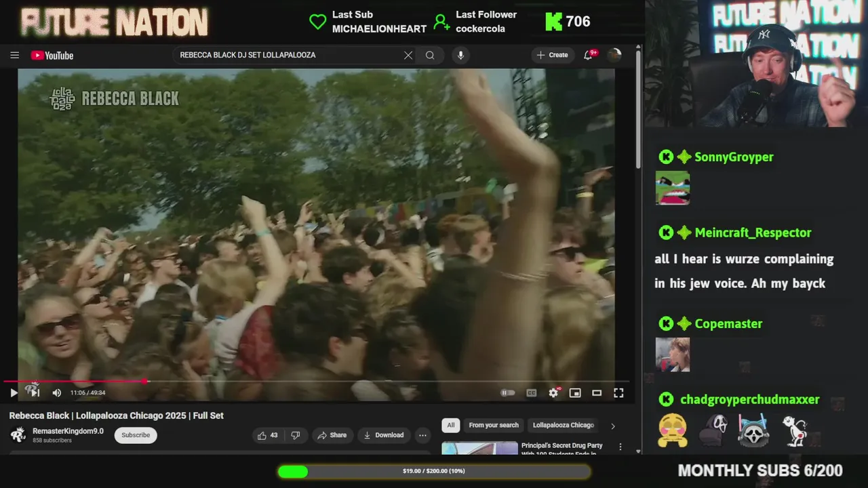Click the cockercola last follower name
The width and height of the screenshot is (868, 488).
[480, 28]
